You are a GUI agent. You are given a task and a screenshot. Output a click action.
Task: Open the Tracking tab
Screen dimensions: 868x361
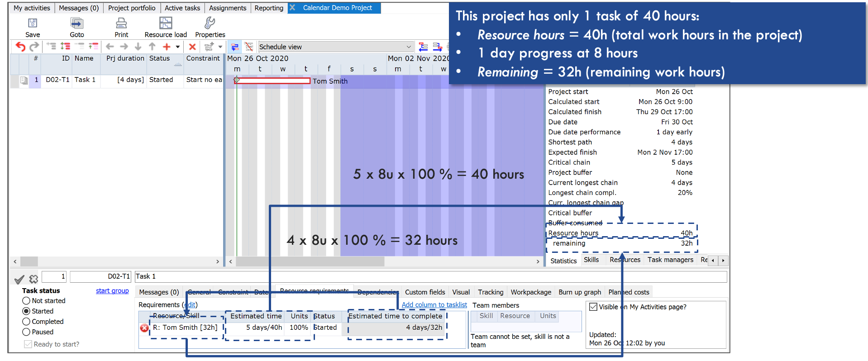pyautogui.click(x=491, y=292)
